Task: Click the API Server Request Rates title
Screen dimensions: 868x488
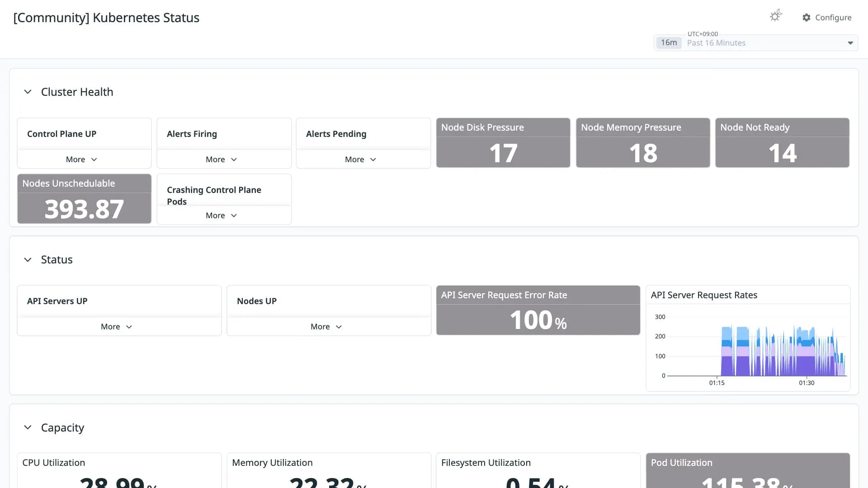Action: (x=704, y=295)
